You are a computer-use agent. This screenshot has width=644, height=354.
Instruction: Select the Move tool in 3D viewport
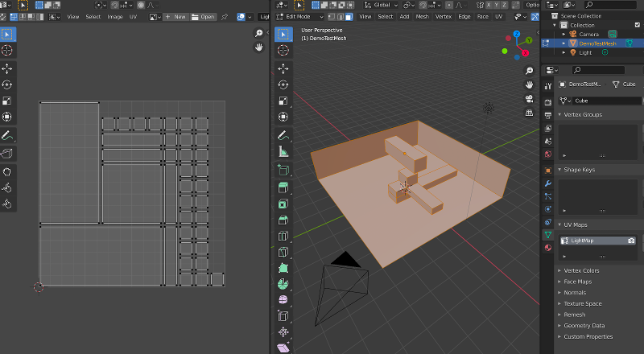(283, 68)
